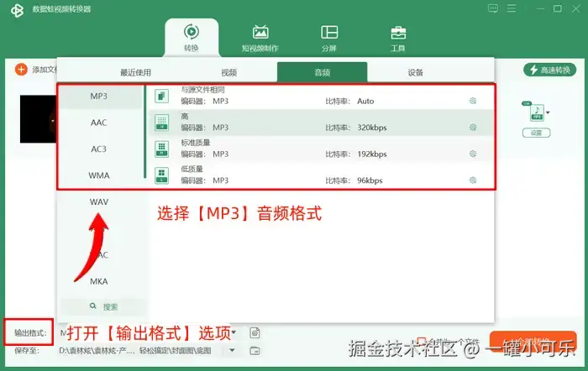588x371 pixels.
Task: Toggle the merge into one file checkbox
Action: pyautogui.click(x=422, y=342)
